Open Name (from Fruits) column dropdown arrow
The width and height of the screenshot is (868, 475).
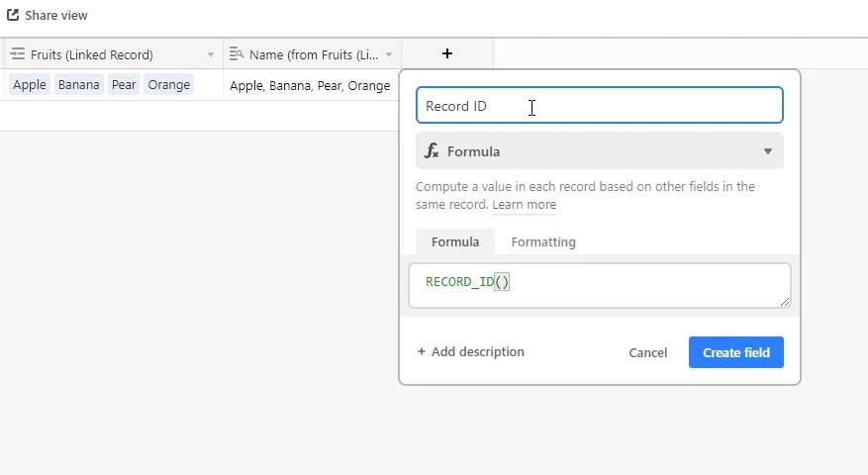coord(389,54)
